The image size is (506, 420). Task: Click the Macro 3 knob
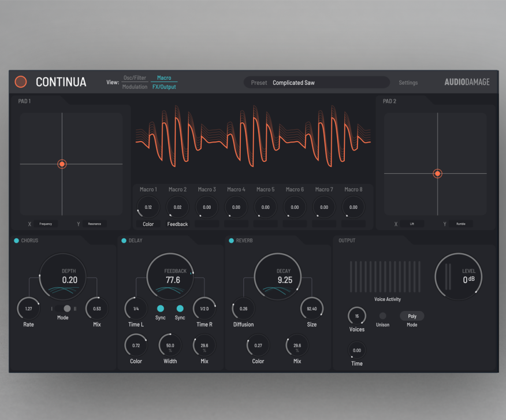pyautogui.click(x=207, y=207)
